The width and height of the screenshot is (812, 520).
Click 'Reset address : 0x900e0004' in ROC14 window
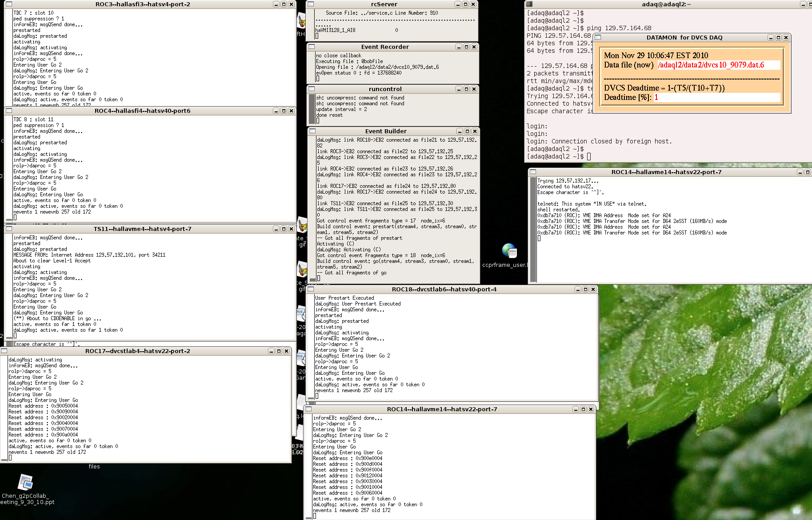click(348, 458)
